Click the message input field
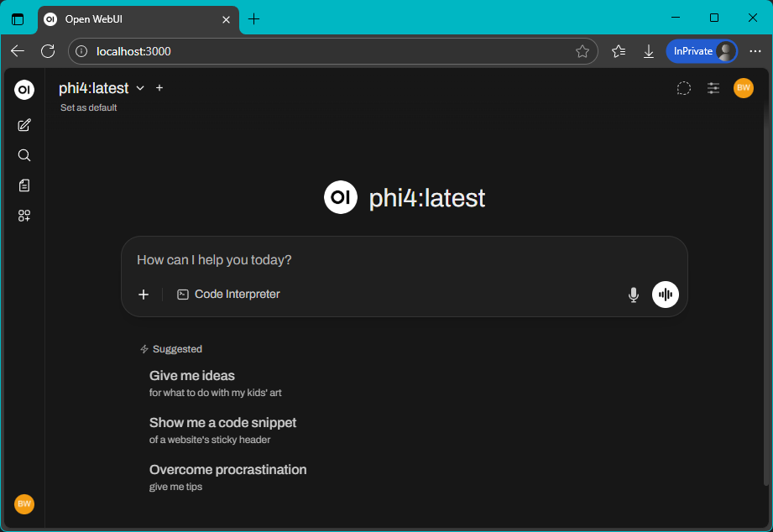The width and height of the screenshot is (773, 532). pos(404,260)
